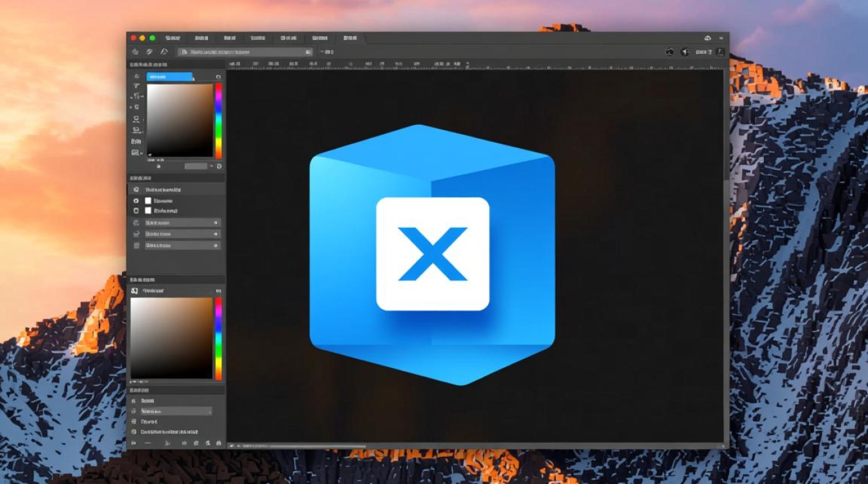Screen dimensions: 868x484
Task: Click the blue highlighted button above upper color picker
Action: [x=169, y=77]
